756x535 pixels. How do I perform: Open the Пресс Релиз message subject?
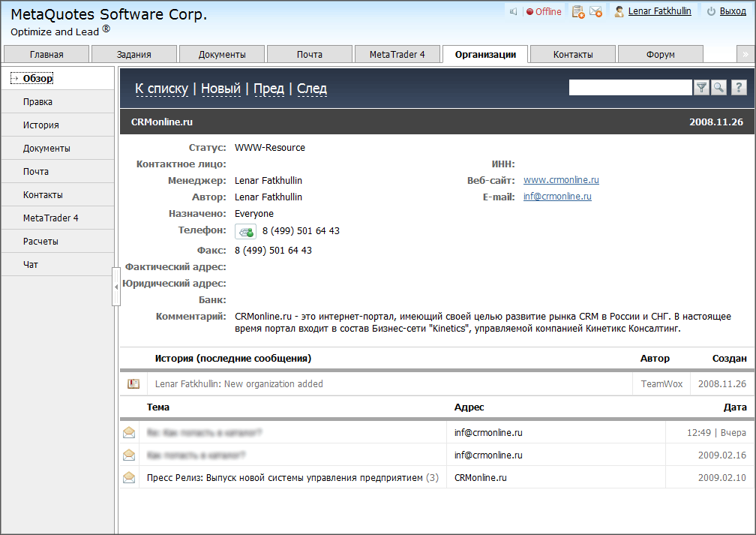coord(285,477)
